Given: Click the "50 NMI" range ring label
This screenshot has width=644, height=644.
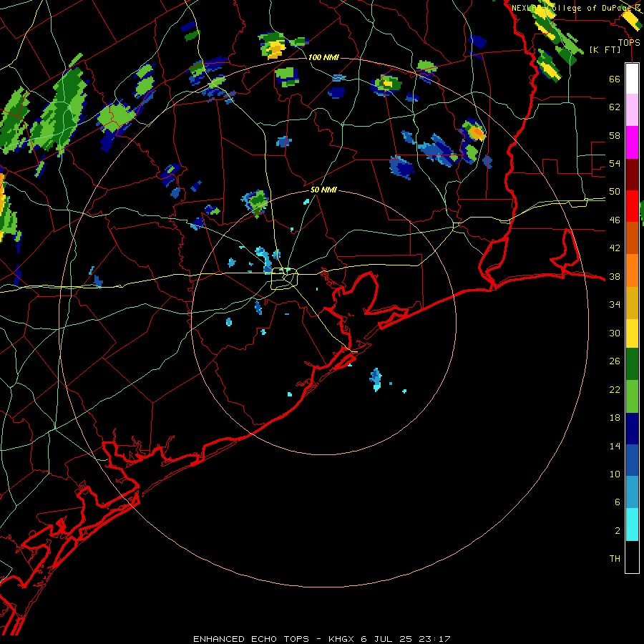Looking at the screenshot, I should (323, 190).
